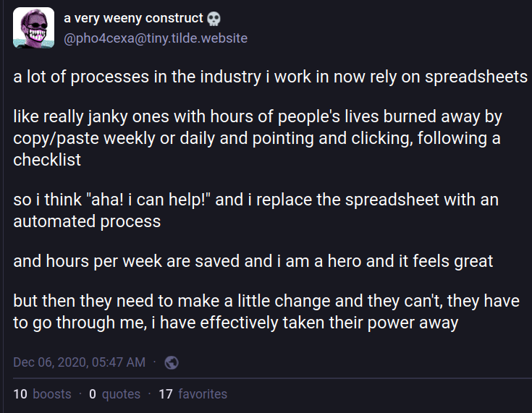Click the globe public visibility icon

coord(172,362)
